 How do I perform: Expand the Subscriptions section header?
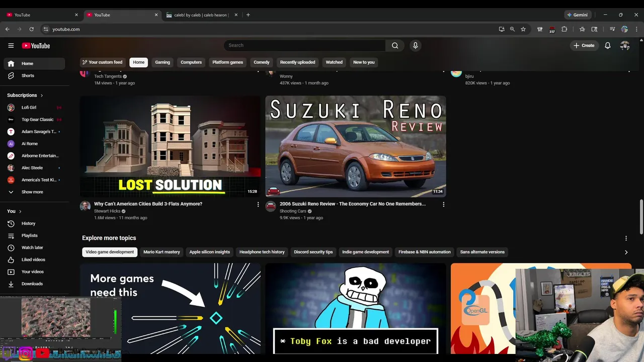point(25,95)
